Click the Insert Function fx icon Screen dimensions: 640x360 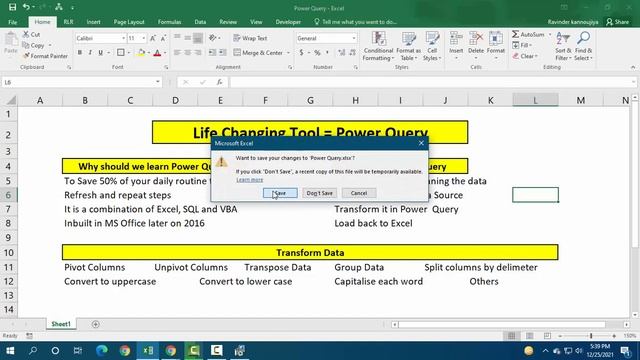point(219,82)
